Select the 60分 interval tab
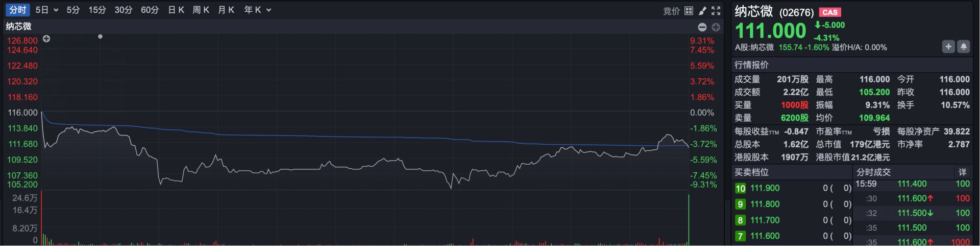The image size is (980, 246). 150,10
